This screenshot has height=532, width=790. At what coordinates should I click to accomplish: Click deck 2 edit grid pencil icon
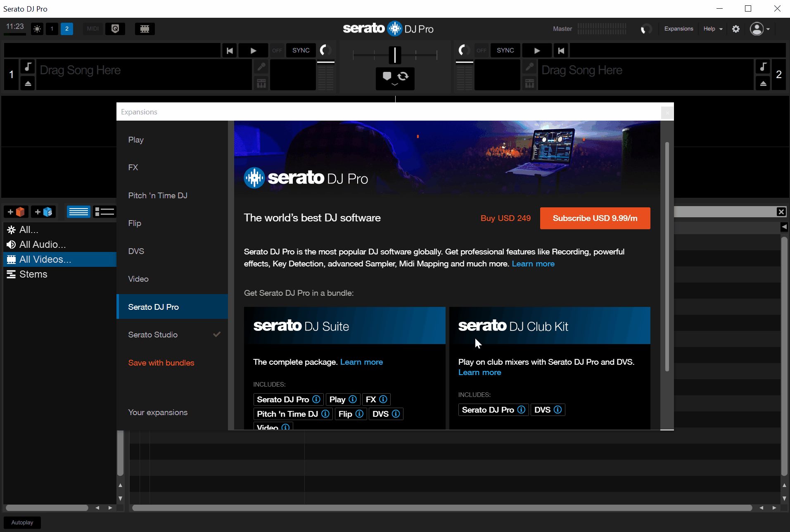[529, 66]
